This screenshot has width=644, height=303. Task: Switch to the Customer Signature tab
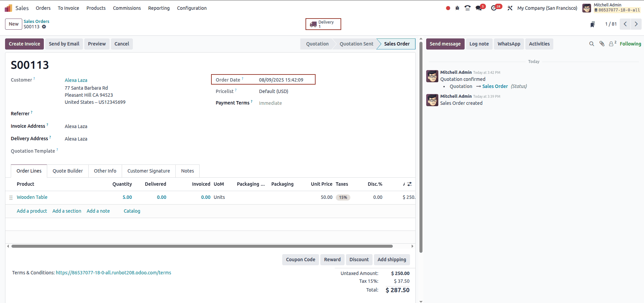tap(149, 171)
